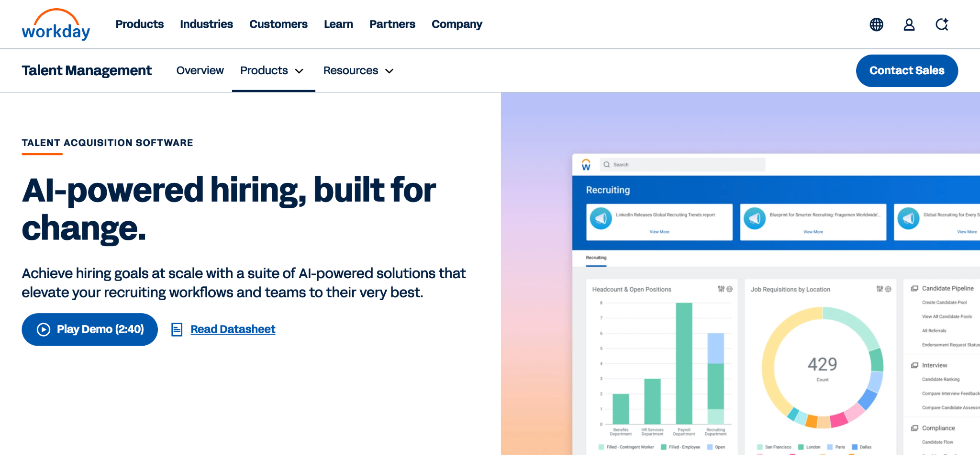The image size is (980, 474).
Task: Click the dashboard Search input field
Action: point(682,165)
